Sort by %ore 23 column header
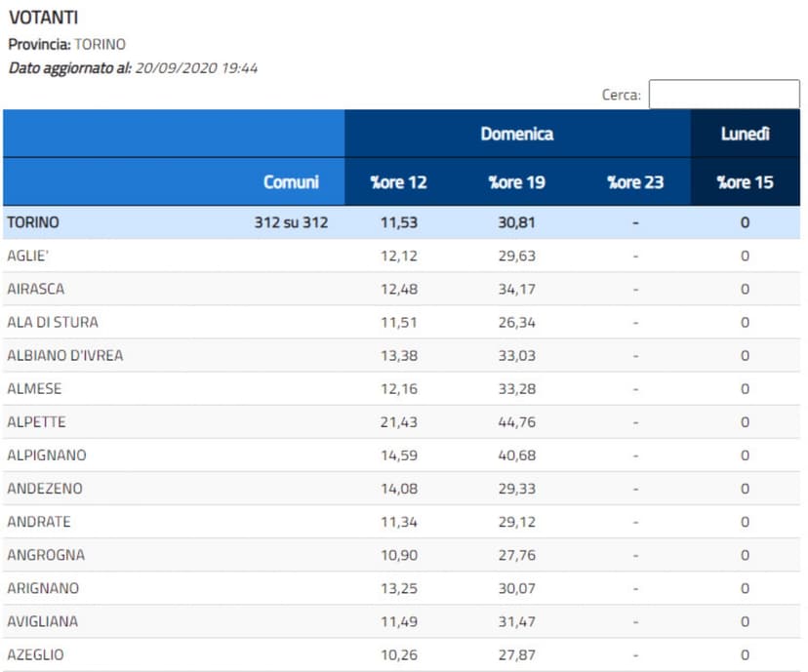This screenshot has height=672, width=808. 634,182
